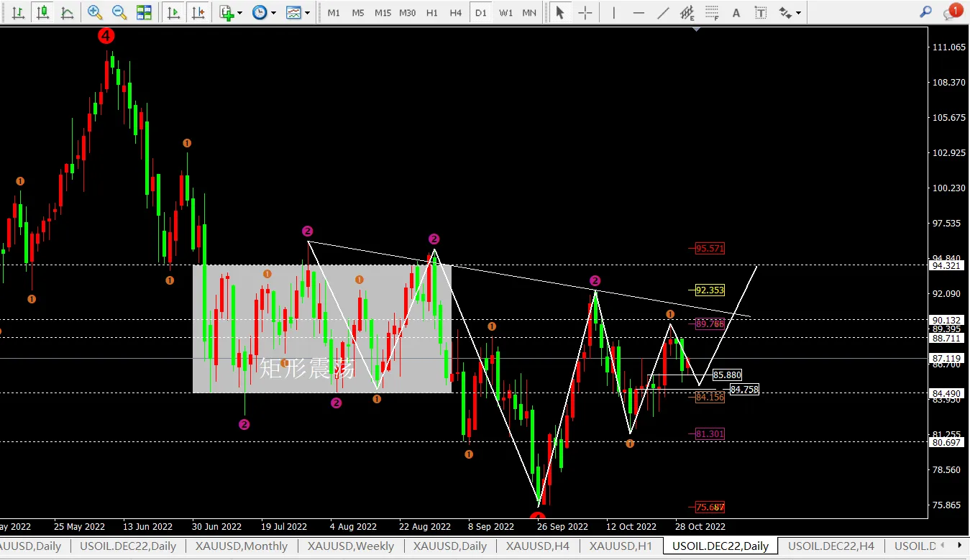The height and width of the screenshot is (560, 970).
Task: Switch to the USOIL.DEC22,H4 chart tab
Action: click(x=831, y=546)
